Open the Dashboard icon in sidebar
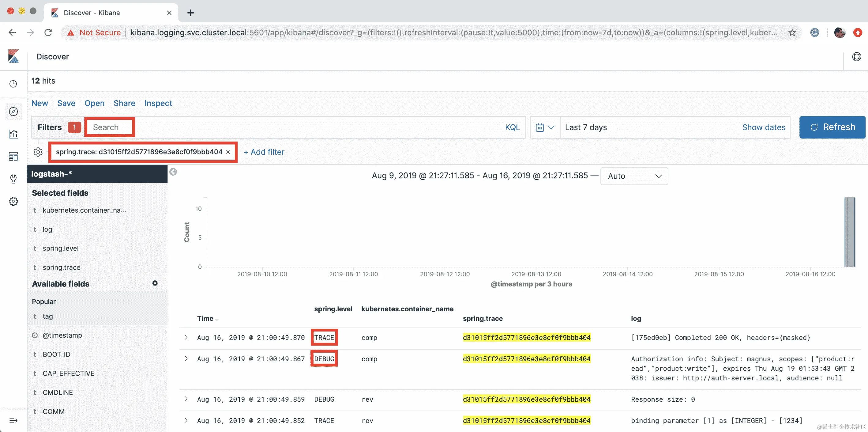This screenshot has height=432, width=868. (13, 157)
